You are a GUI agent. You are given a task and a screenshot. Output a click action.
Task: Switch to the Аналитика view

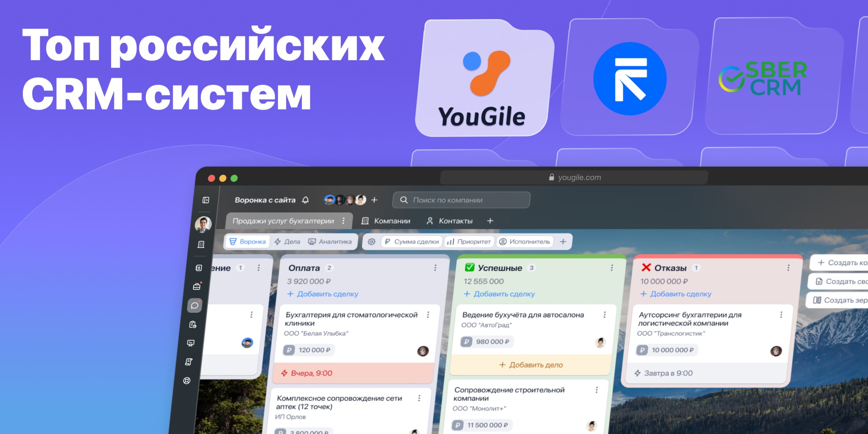[330, 242]
